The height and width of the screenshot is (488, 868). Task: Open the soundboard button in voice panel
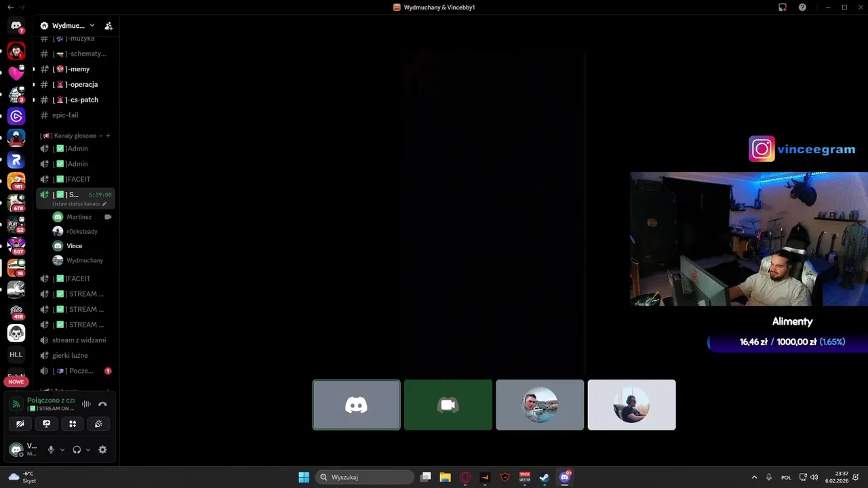point(98,424)
